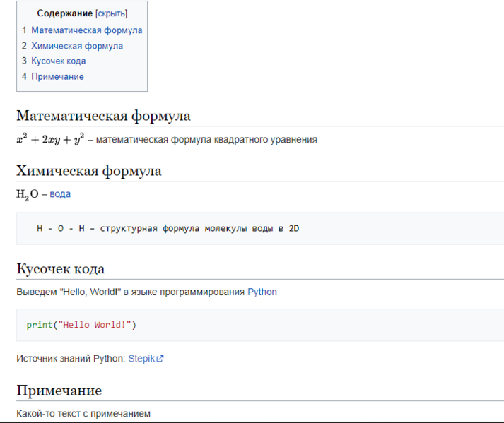This screenshot has height=423, width=504.
Task: Click the sentence starting with "Выведем"
Action: pyautogui.click(x=131, y=292)
